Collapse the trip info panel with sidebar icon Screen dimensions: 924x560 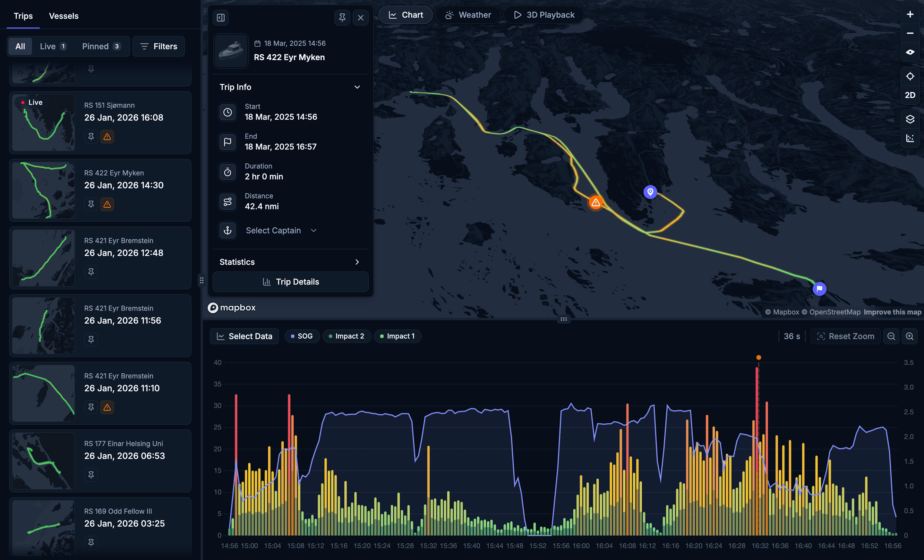pos(220,18)
